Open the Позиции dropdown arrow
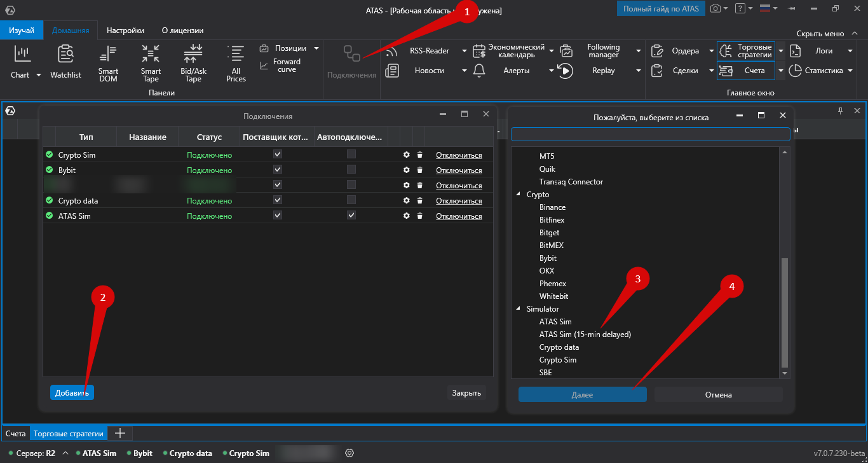Viewport: 868px width, 463px height. coord(316,48)
